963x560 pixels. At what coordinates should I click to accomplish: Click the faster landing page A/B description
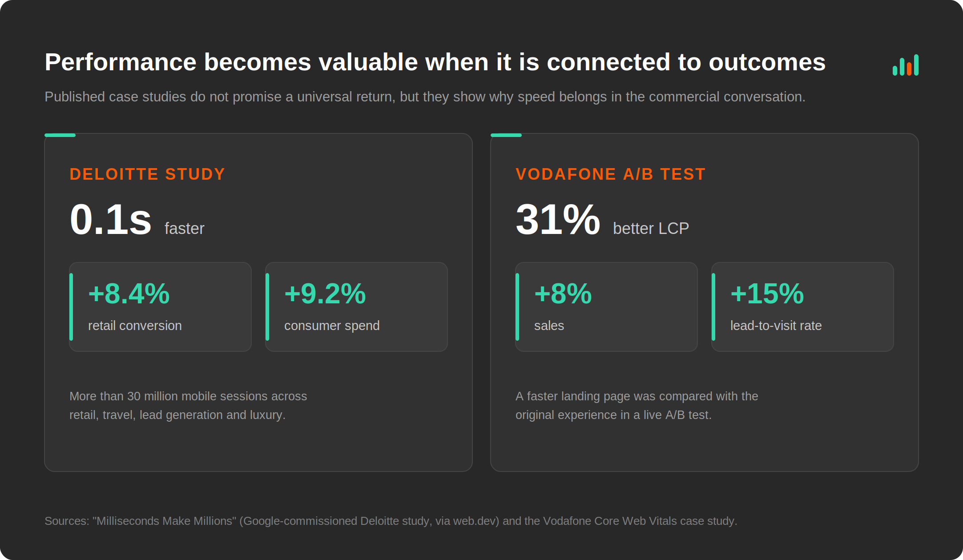coord(637,405)
